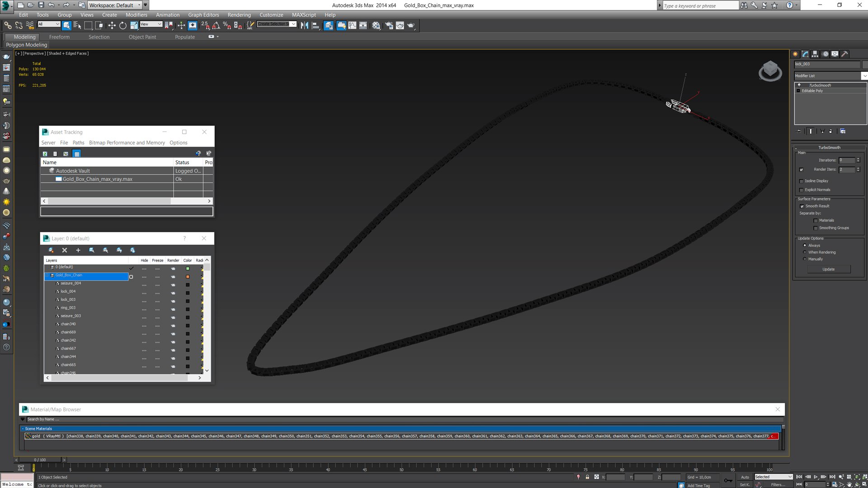The width and height of the screenshot is (868, 488).
Task: Select the When Rendering radio option
Action: [805, 252]
